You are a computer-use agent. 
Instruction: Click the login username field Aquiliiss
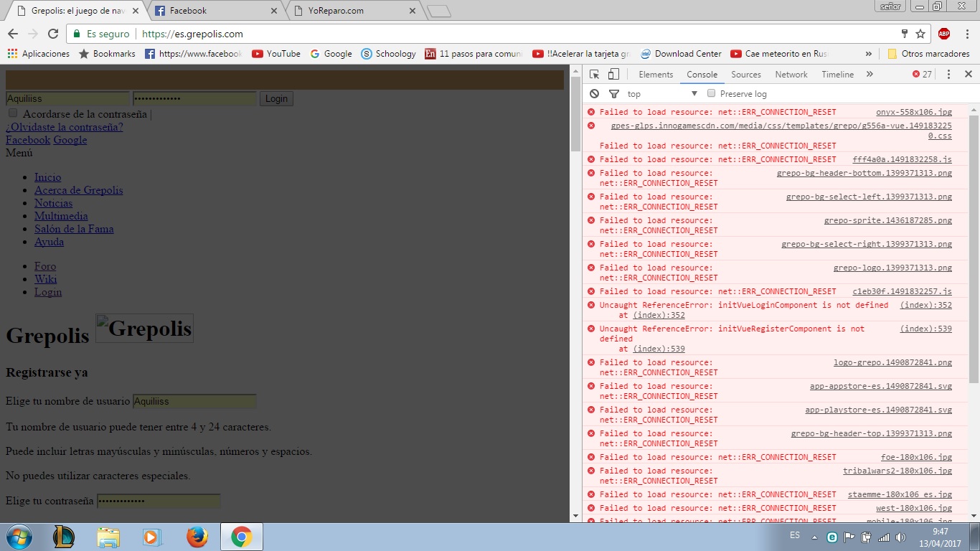(x=67, y=99)
